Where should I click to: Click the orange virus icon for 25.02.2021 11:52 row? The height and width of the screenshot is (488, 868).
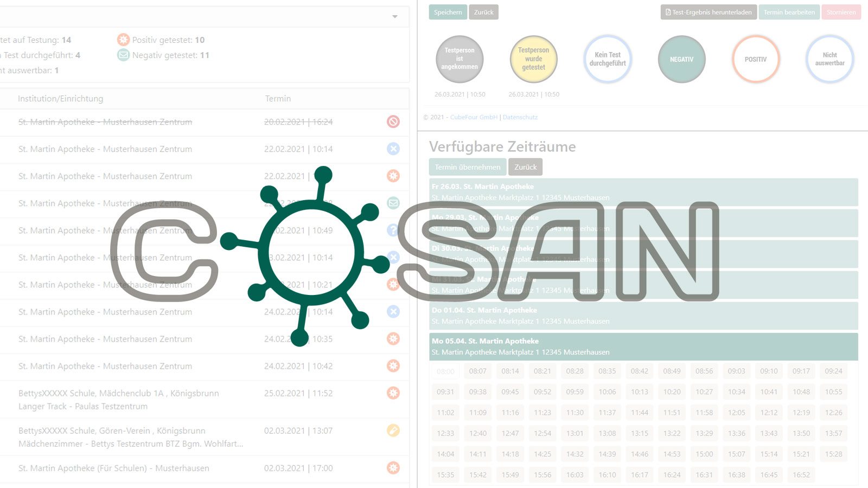click(393, 393)
